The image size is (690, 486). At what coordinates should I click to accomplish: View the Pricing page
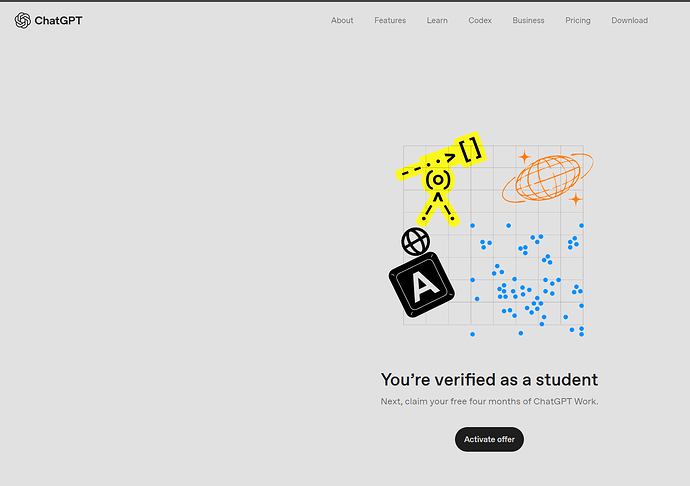[577, 20]
